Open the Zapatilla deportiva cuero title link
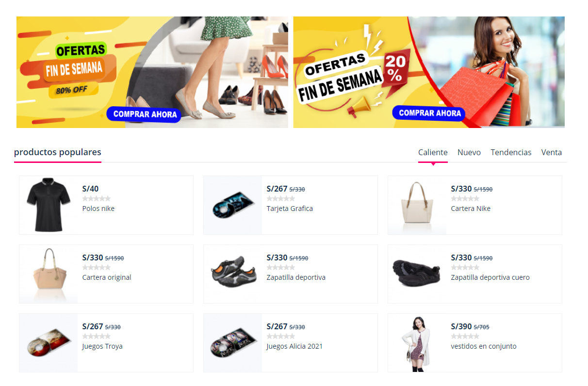 pyautogui.click(x=490, y=277)
